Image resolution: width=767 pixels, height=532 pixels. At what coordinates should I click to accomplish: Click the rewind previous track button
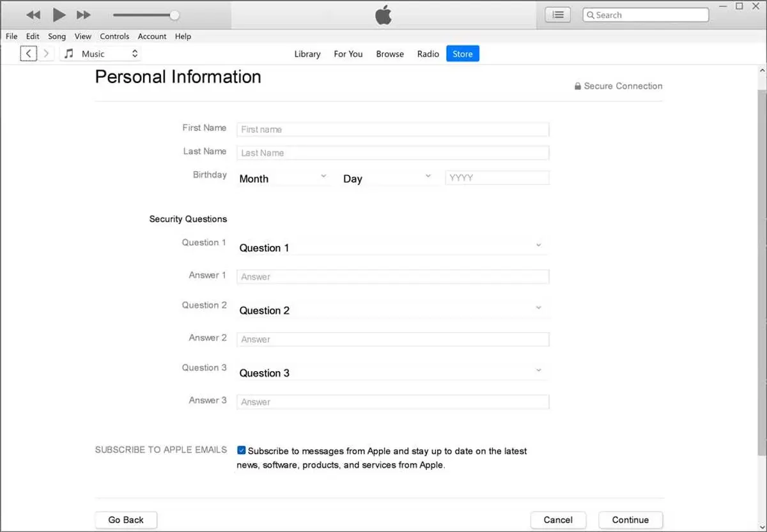pyautogui.click(x=33, y=15)
